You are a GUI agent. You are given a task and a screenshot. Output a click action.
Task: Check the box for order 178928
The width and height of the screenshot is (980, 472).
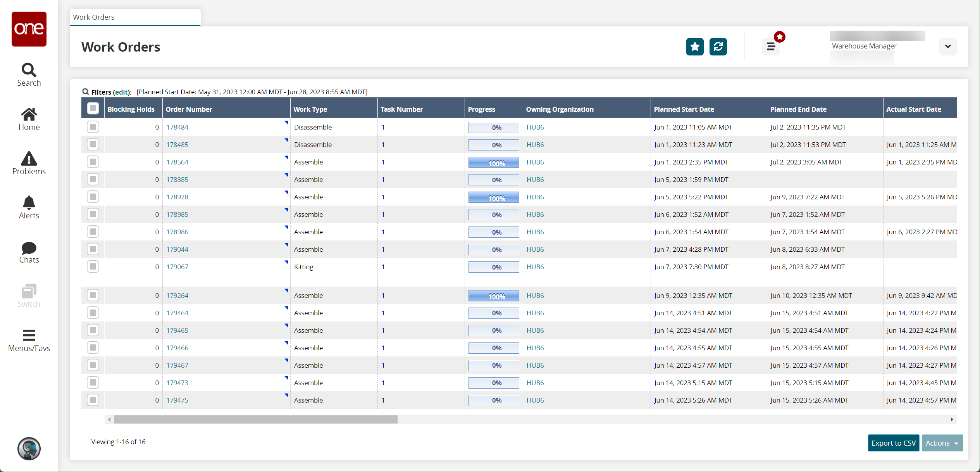click(x=93, y=197)
